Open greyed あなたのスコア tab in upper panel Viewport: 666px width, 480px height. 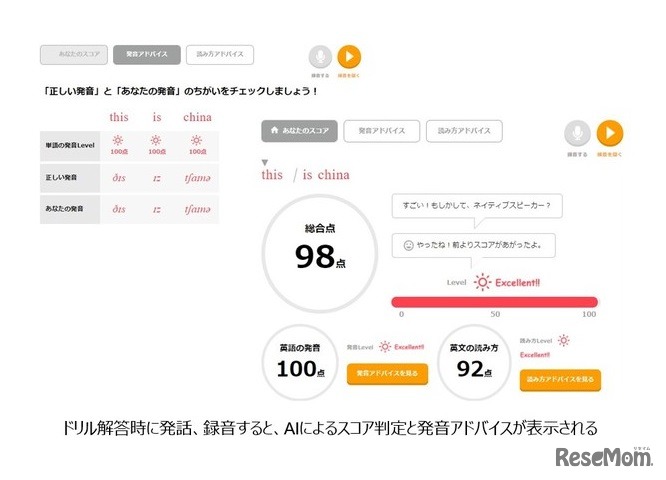coord(74,54)
